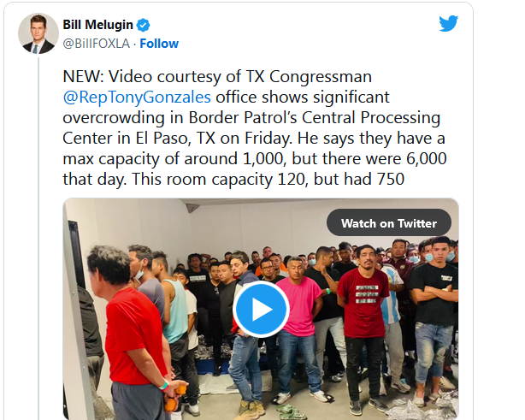The height and width of the screenshot is (420, 525).
Task: Click the blue verified checkmark badge
Action: 144,25
